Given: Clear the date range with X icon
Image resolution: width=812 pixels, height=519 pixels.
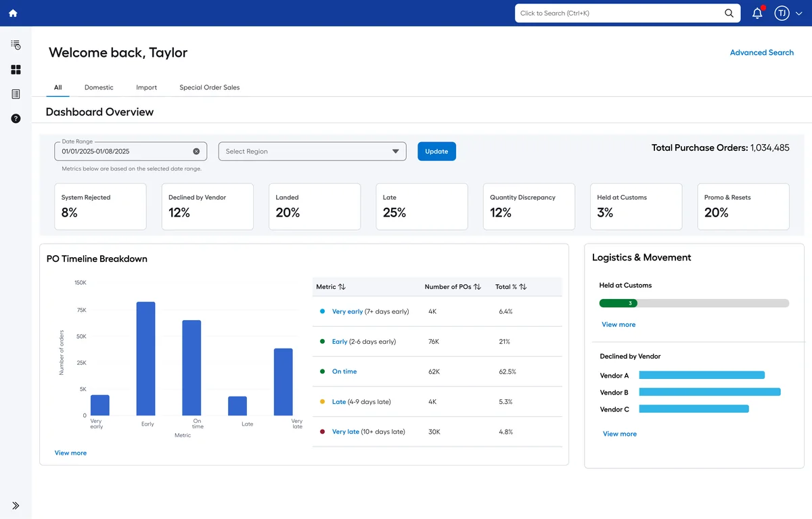Looking at the screenshot, I should pyautogui.click(x=196, y=152).
